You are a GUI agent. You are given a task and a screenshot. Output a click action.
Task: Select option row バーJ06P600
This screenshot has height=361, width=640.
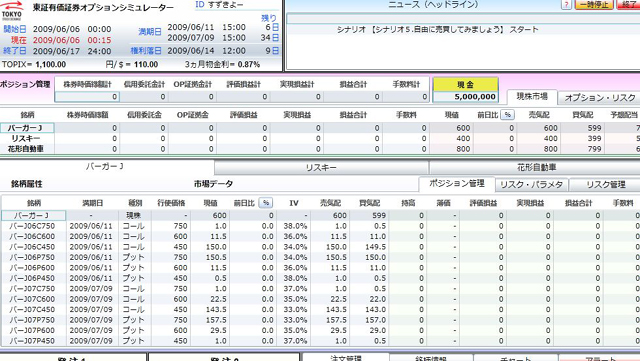(x=320, y=267)
